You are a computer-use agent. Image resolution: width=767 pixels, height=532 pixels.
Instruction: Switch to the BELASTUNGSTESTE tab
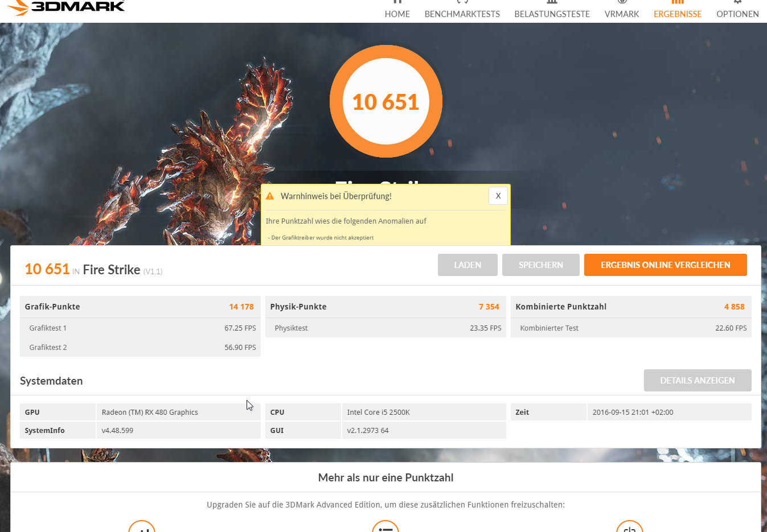point(552,14)
